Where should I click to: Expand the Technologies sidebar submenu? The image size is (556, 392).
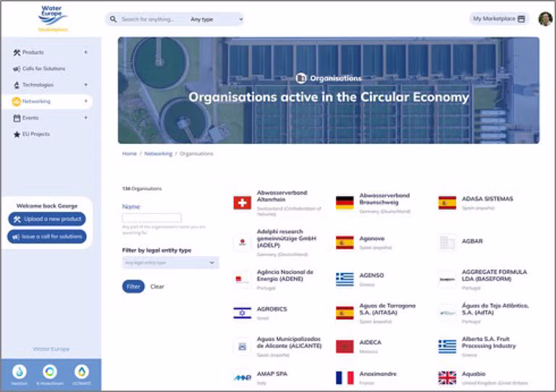pos(86,85)
